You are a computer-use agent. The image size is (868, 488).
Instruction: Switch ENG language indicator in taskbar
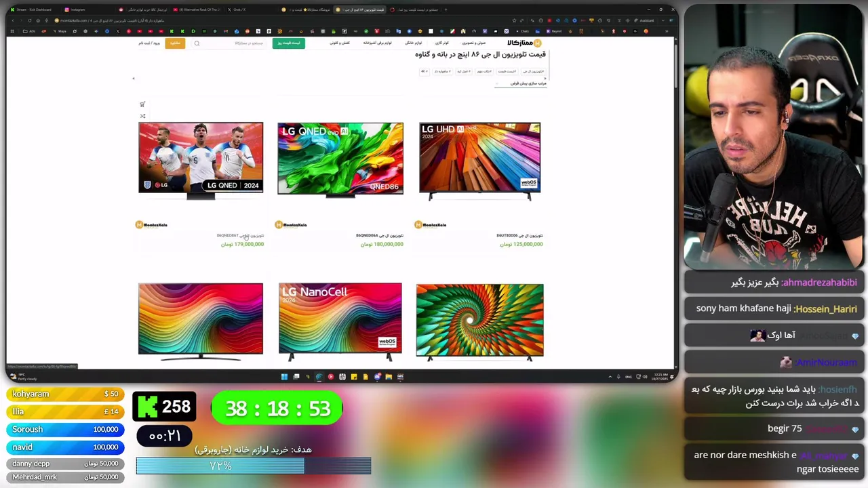[x=629, y=377]
